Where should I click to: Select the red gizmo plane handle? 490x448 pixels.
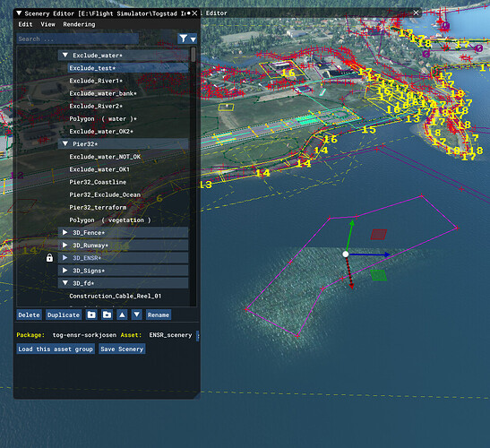click(379, 234)
